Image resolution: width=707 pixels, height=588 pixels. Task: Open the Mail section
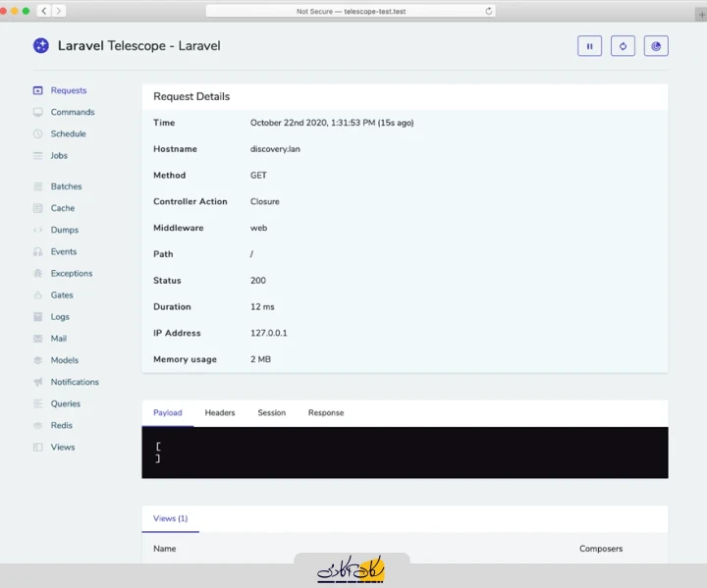tap(59, 339)
